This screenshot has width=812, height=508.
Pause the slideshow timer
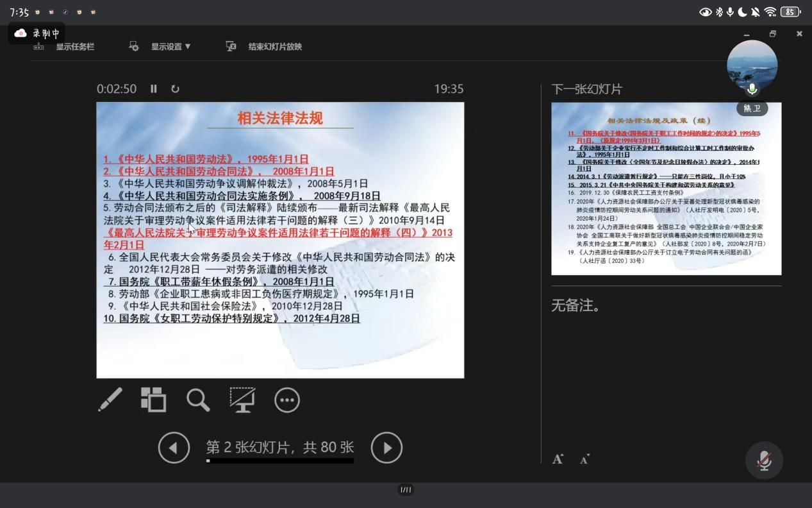pyautogui.click(x=154, y=89)
